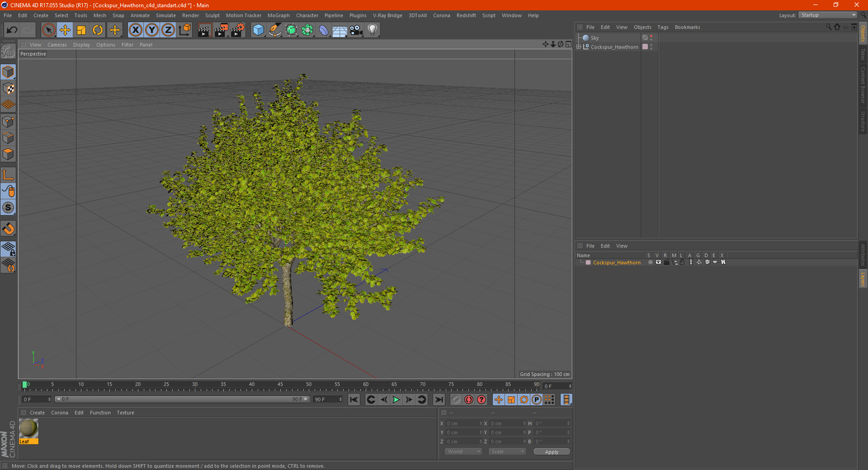The width and height of the screenshot is (868, 470).
Task: Open the Array modeling objects icon
Action: [x=307, y=30]
